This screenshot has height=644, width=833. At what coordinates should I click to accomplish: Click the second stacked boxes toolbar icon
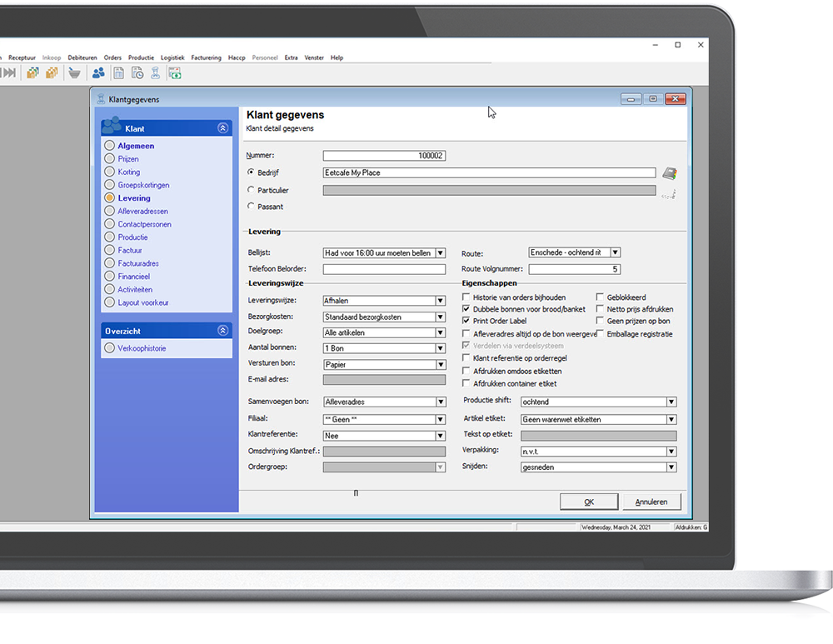(x=52, y=73)
